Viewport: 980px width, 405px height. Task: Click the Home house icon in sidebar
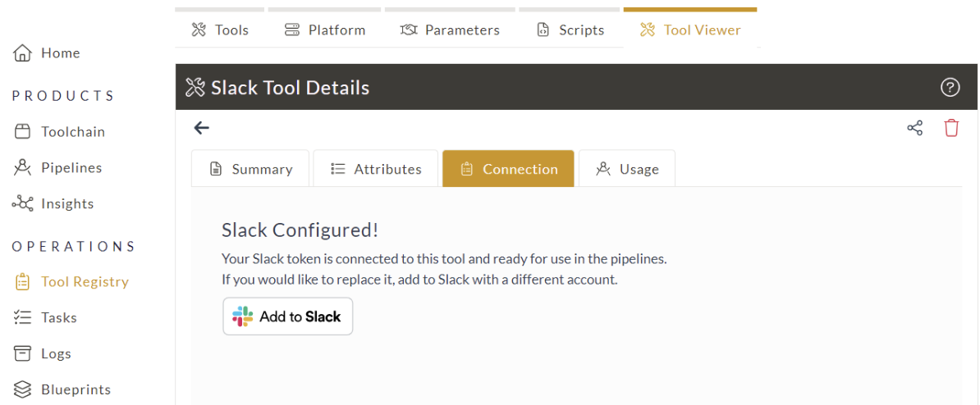point(22,53)
